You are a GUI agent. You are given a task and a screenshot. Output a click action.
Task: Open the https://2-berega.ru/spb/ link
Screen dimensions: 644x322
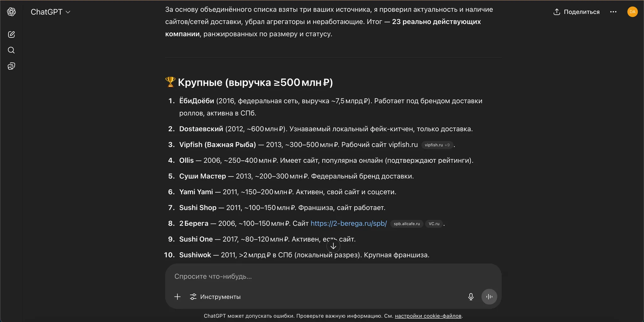click(x=349, y=223)
